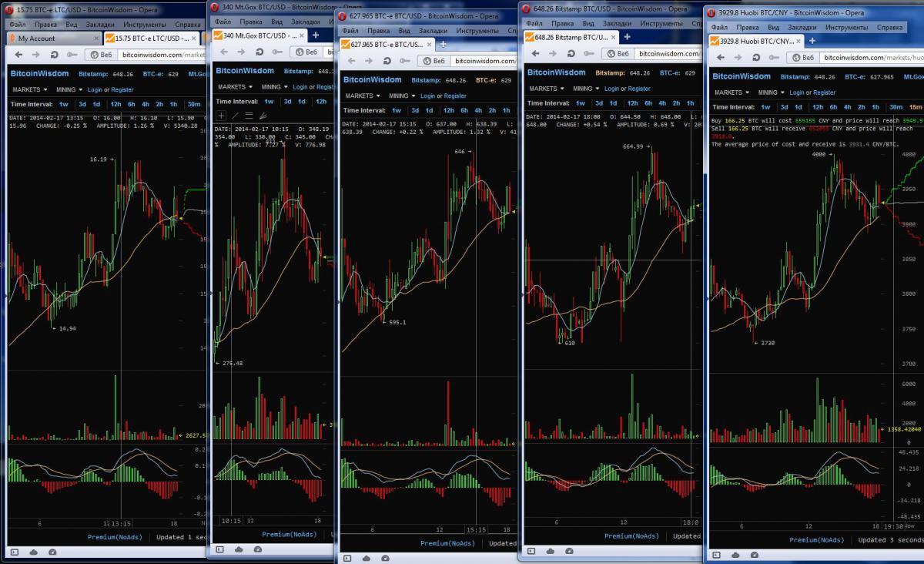Go back in the BTC-e LTC/USD window
924x564 pixels.
pos(18,55)
